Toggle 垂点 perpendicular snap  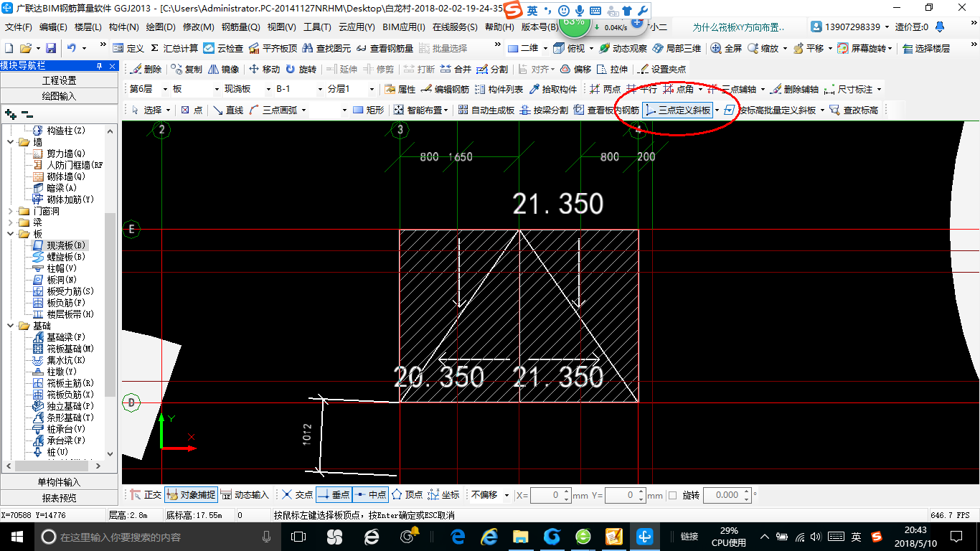(x=334, y=494)
